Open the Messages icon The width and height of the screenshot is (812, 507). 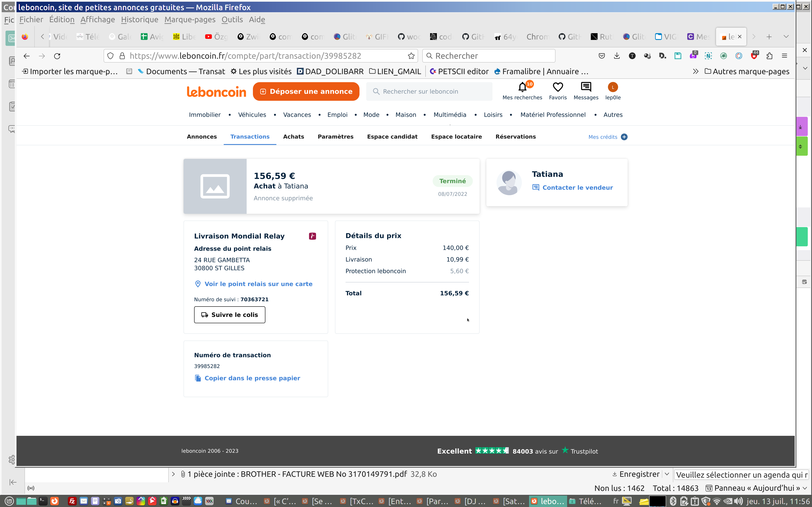586,87
